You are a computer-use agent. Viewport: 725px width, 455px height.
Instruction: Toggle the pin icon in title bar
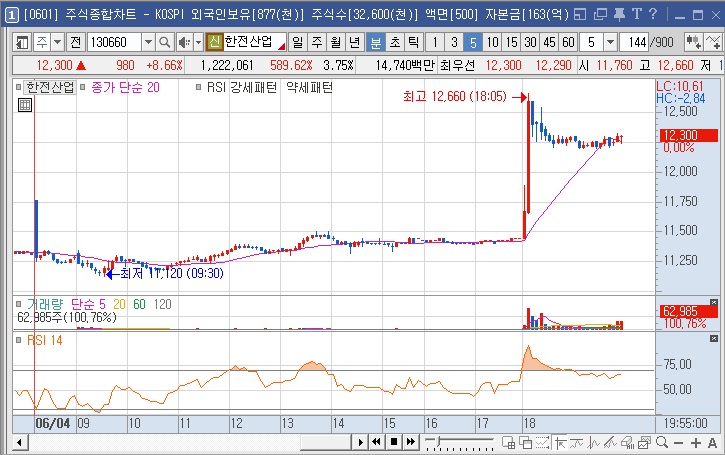point(620,14)
